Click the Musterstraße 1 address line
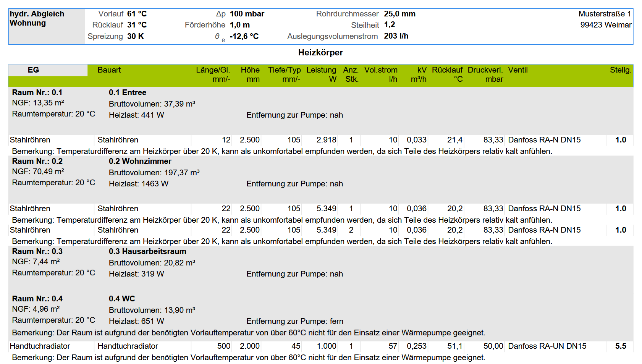 coord(605,14)
